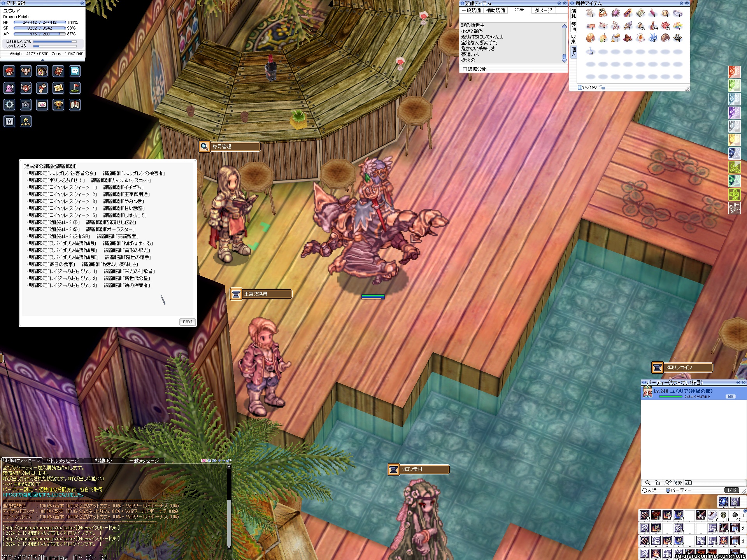747x560 pixels.
Task: Click the chat log scroll up arrow
Action: click(229, 467)
